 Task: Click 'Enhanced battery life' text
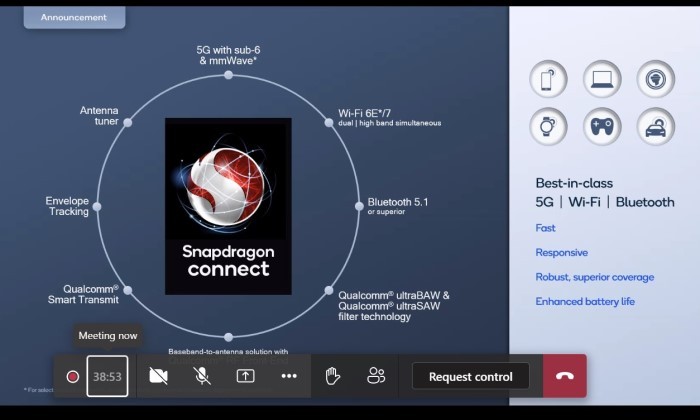(x=585, y=302)
